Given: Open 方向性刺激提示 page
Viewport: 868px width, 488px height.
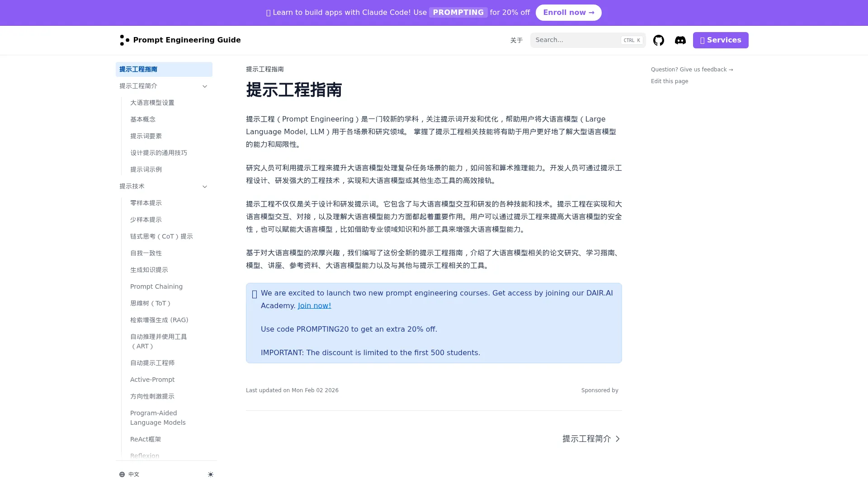Looking at the screenshot, I should (x=169, y=396).
